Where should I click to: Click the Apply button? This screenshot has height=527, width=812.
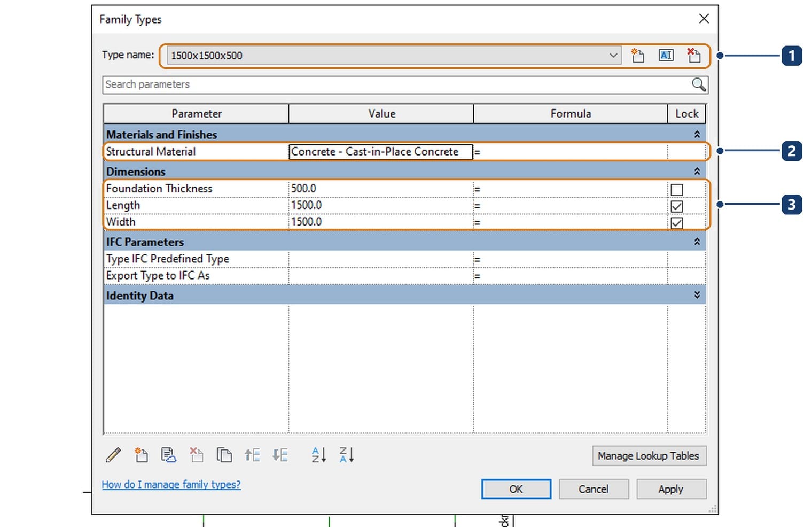[x=671, y=489]
